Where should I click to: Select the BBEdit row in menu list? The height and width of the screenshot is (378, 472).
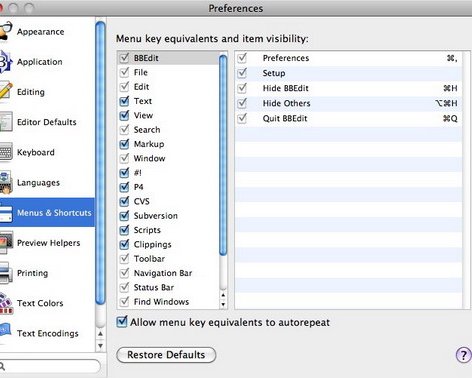tap(168, 58)
